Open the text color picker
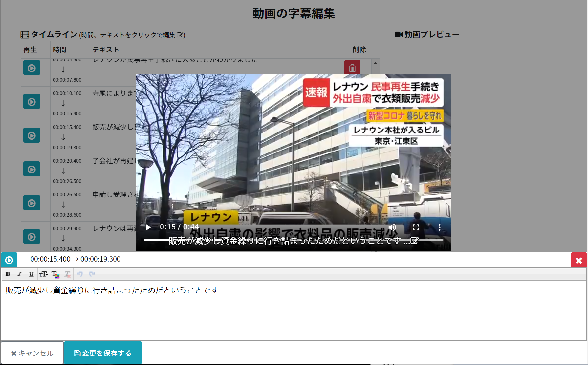Image resolution: width=588 pixels, height=365 pixels. tap(55, 274)
